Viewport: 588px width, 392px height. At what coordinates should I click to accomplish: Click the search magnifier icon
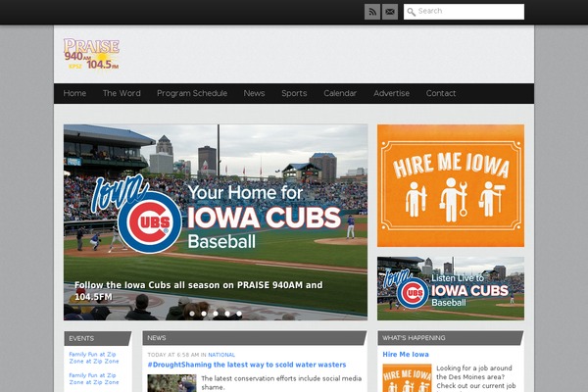click(x=411, y=12)
